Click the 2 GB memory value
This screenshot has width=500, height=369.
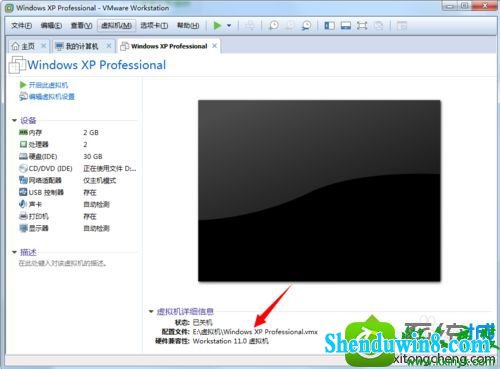coord(91,132)
